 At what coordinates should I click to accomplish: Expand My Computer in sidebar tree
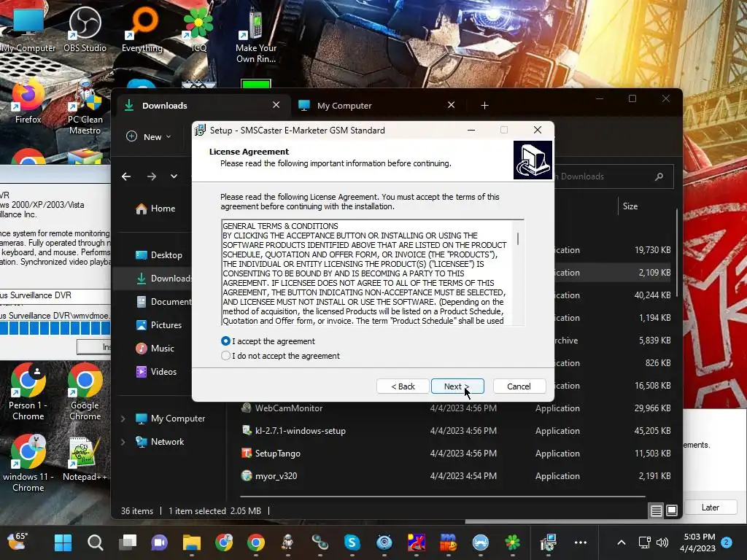click(123, 419)
